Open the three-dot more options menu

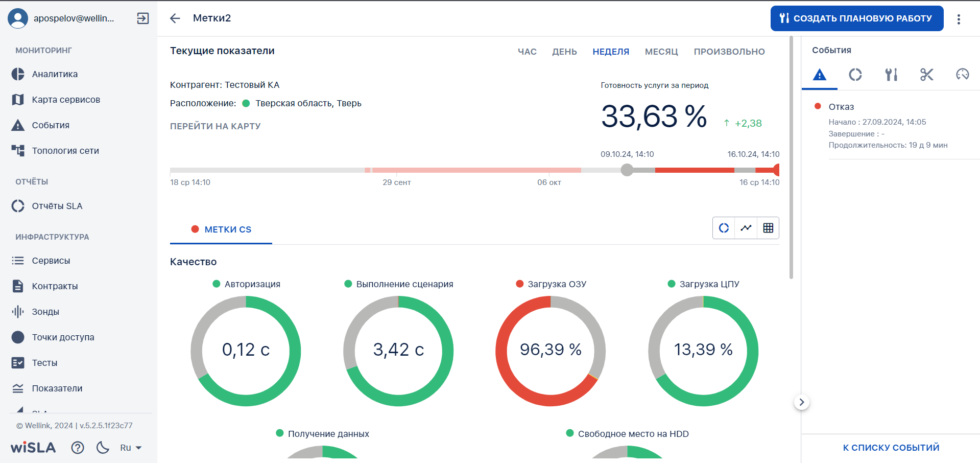959,19
